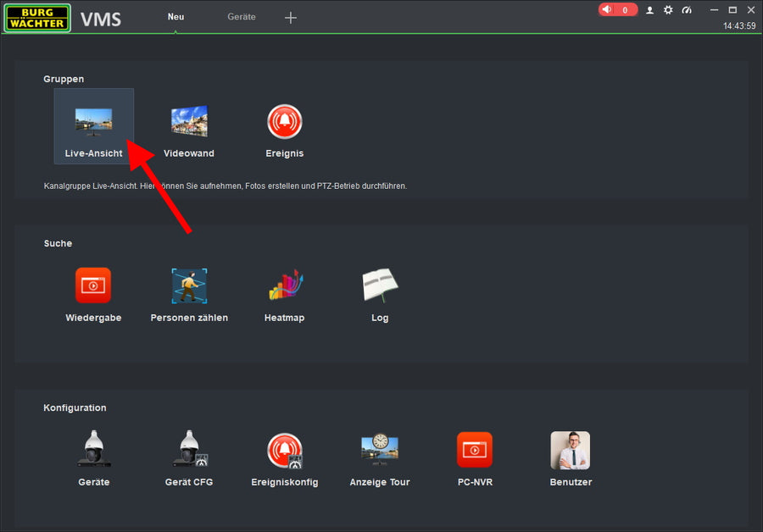Click the system performance gauge icon
This screenshot has width=763, height=532.
tap(687, 10)
